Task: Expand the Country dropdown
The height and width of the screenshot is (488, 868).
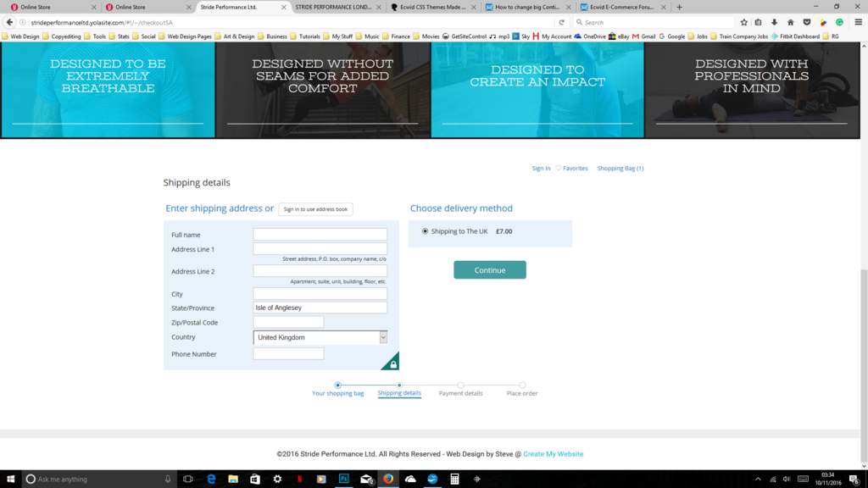Action: 383,337
